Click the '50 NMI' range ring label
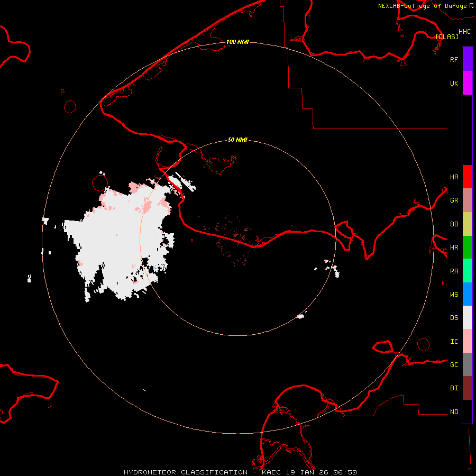Image resolution: width=476 pixels, height=476 pixels. click(x=237, y=140)
